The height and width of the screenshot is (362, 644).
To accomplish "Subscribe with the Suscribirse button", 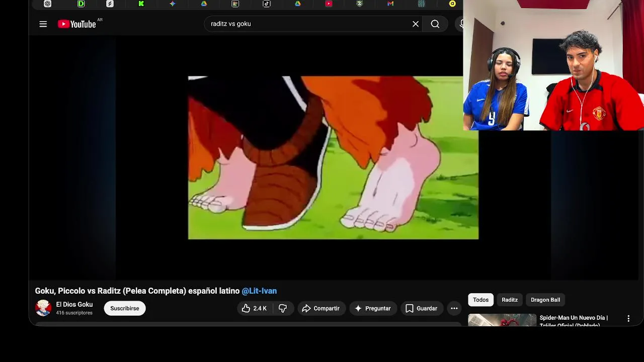I will pos(125,308).
